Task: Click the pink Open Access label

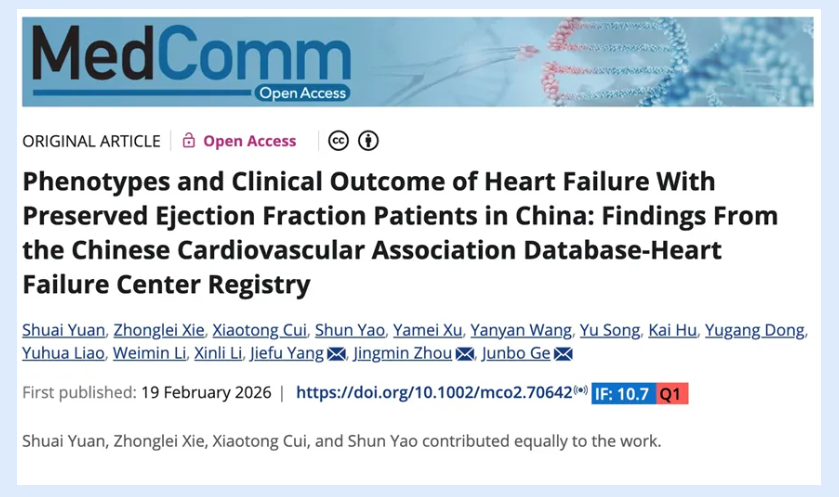Action: pos(249,141)
